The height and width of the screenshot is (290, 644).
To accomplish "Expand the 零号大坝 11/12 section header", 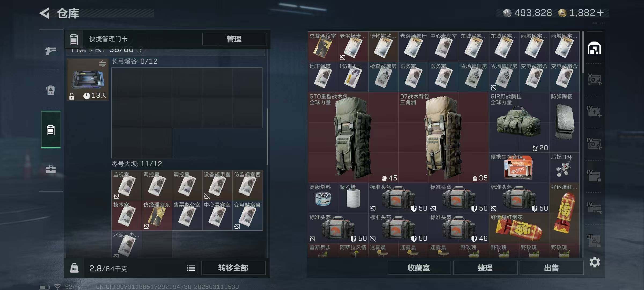I will click(x=137, y=164).
